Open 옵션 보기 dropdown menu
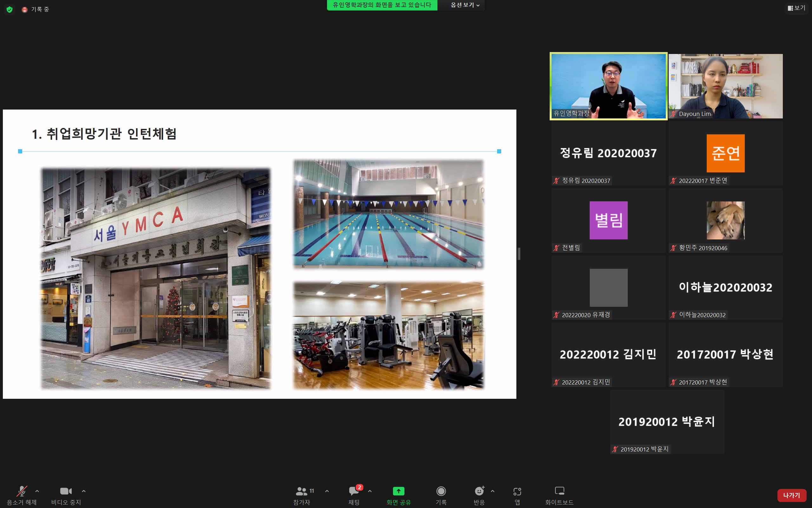 pyautogui.click(x=465, y=5)
